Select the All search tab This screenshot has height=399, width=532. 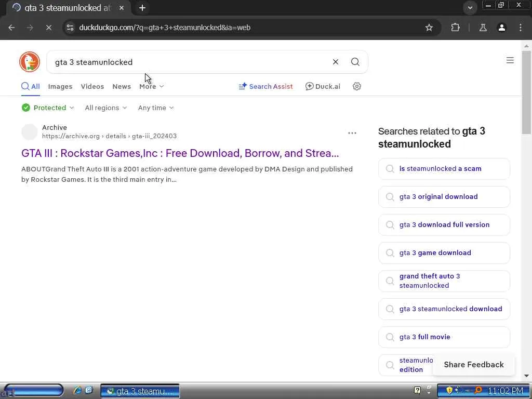(31, 87)
